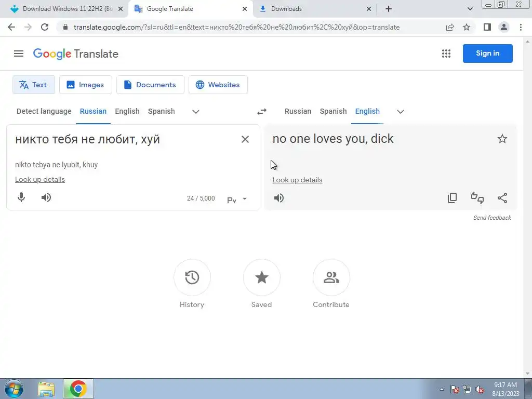This screenshot has height=399, width=532.
Task: Click the translated text "no one loves you, dick"
Action: coord(333,139)
